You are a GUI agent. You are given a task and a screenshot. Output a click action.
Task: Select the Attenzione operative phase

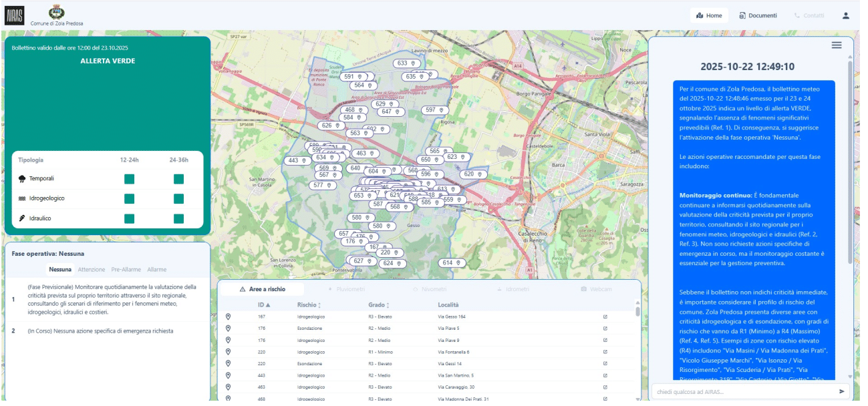tap(91, 270)
